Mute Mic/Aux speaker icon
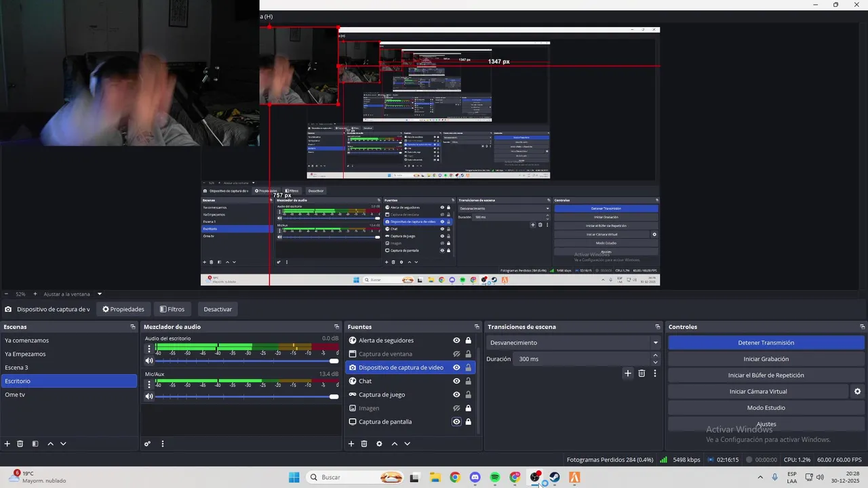 click(149, 396)
